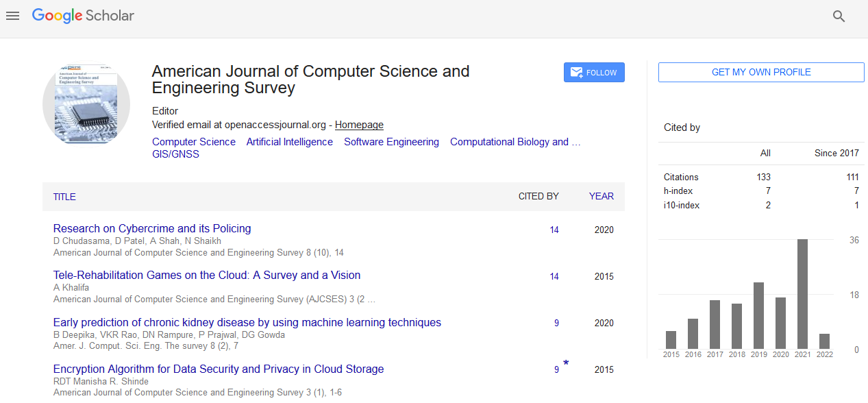This screenshot has width=868, height=403.
Task: Open the GIS/GNSS topic tag
Action: click(x=175, y=154)
